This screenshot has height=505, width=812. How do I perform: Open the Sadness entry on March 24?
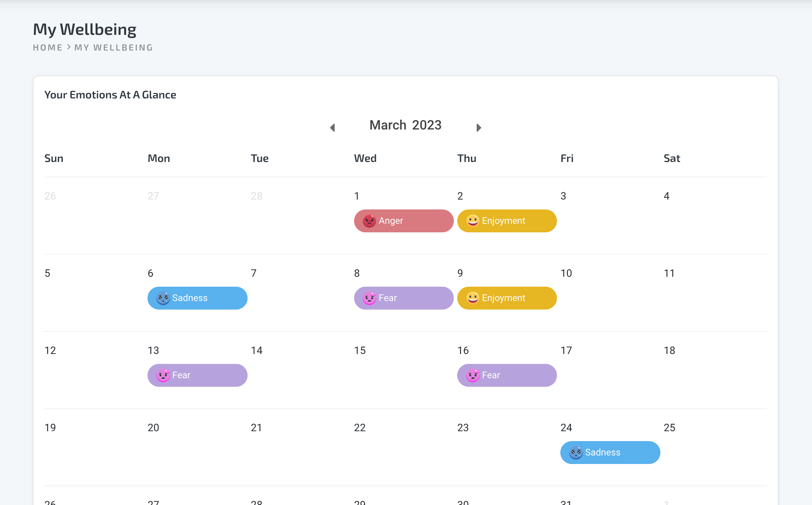(x=610, y=452)
